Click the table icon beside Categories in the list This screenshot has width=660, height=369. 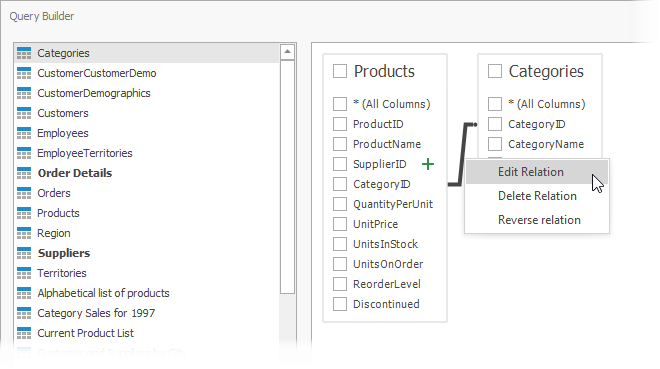tap(24, 53)
